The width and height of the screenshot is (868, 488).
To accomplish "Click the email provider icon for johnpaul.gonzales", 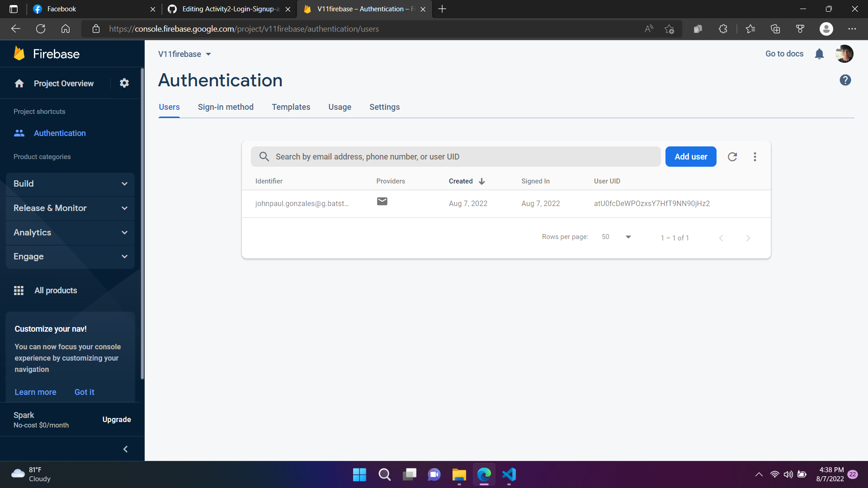I will 382,202.
